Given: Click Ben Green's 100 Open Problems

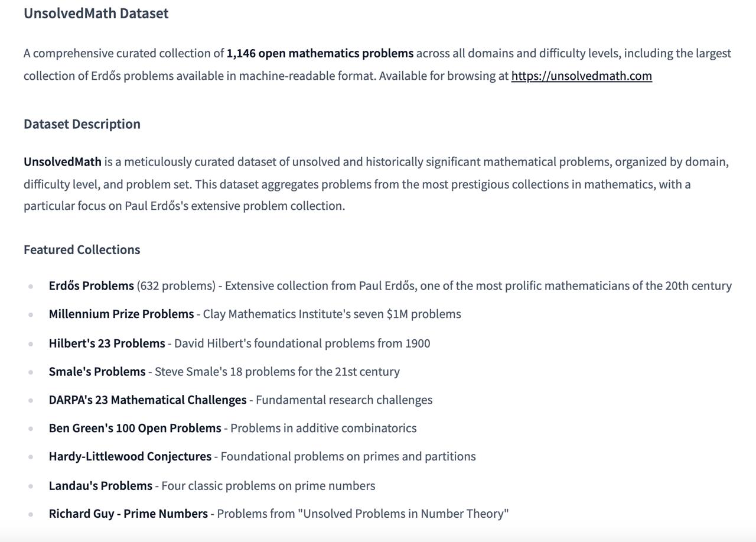Looking at the screenshot, I should pos(135,428).
